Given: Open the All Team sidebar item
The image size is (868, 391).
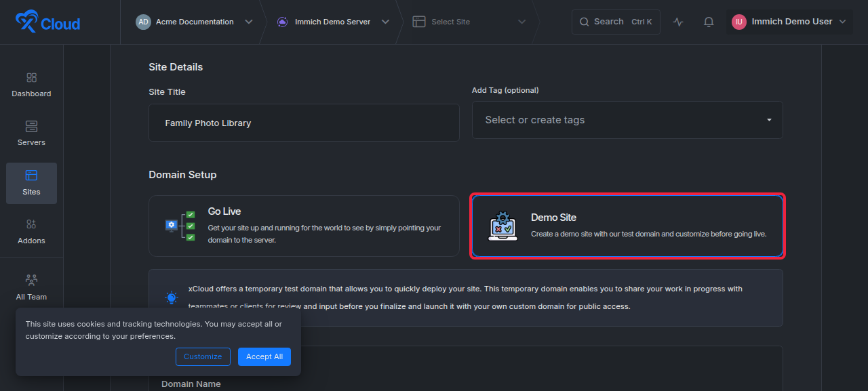Looking at the screenshot, I should [x=31, y=287].
